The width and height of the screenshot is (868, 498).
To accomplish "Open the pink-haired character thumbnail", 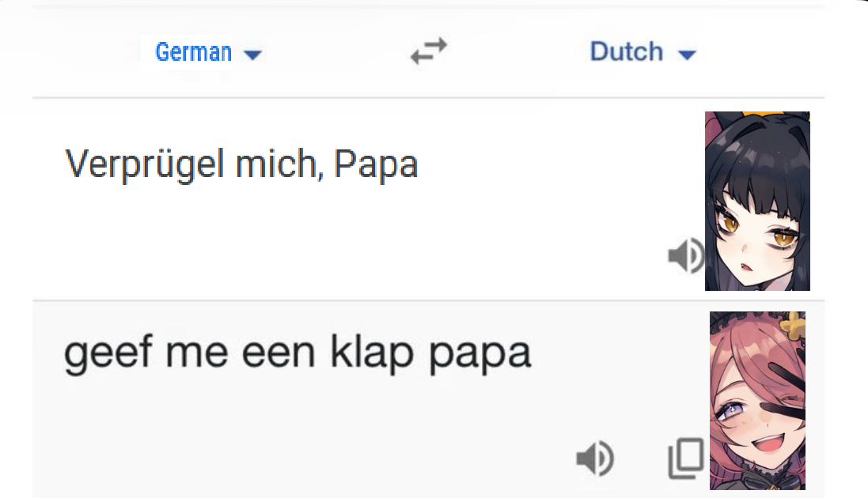I will [x=757, y=401].
